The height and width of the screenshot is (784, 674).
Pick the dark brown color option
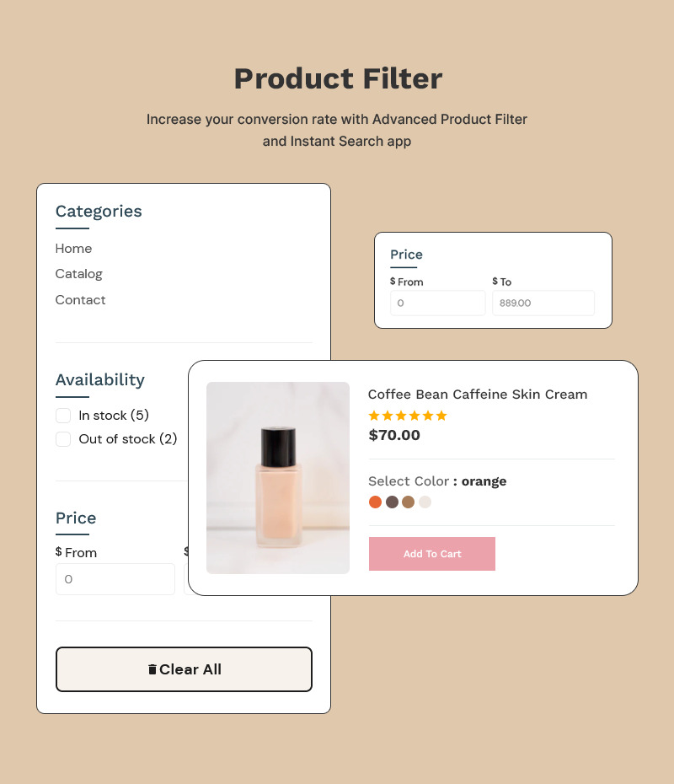(392, 502)
